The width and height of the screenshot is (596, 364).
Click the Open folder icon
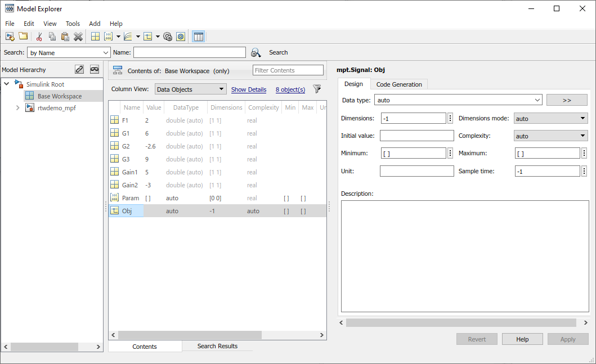[x=23, y=37]
